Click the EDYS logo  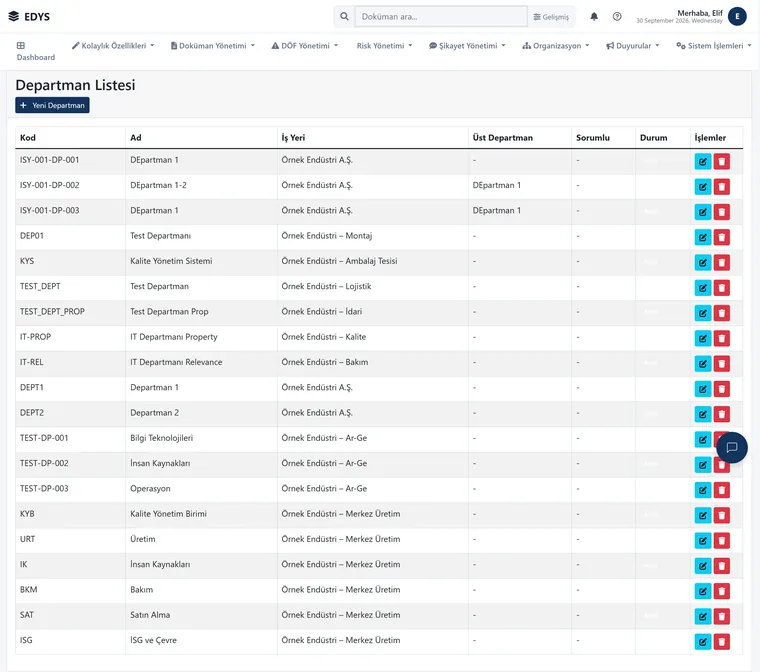(x=29, y=16)
